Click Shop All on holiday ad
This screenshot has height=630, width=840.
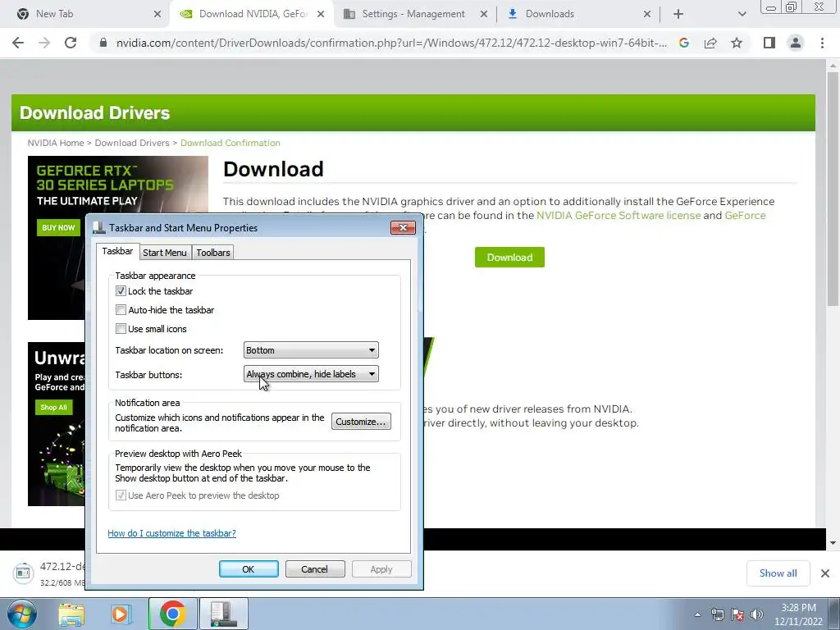coord(53,407)
